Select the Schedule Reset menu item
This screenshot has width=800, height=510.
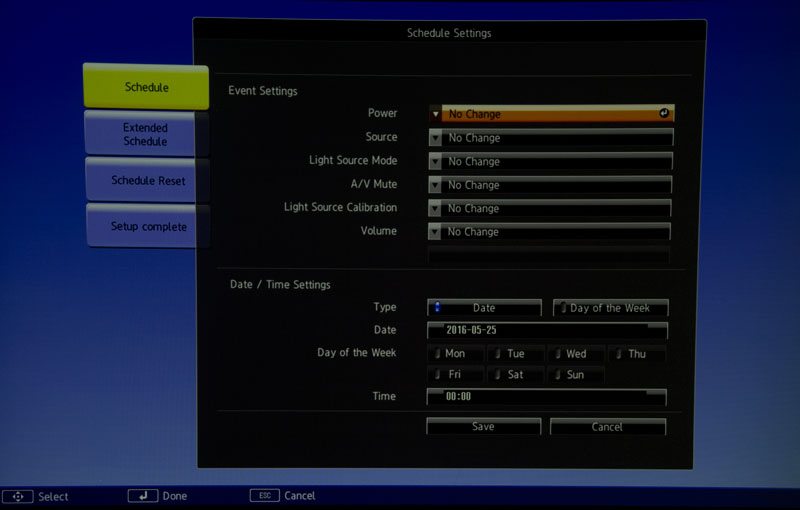click(148, 181)
